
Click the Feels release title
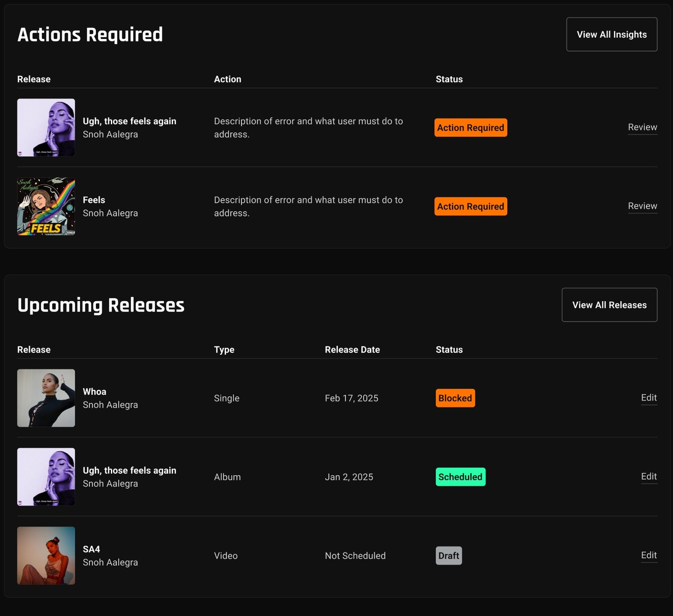(x=94, y=200)
